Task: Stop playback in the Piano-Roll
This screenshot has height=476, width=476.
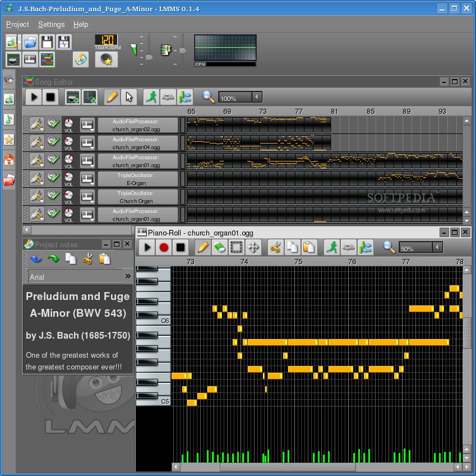Action: tap(181, 247)
